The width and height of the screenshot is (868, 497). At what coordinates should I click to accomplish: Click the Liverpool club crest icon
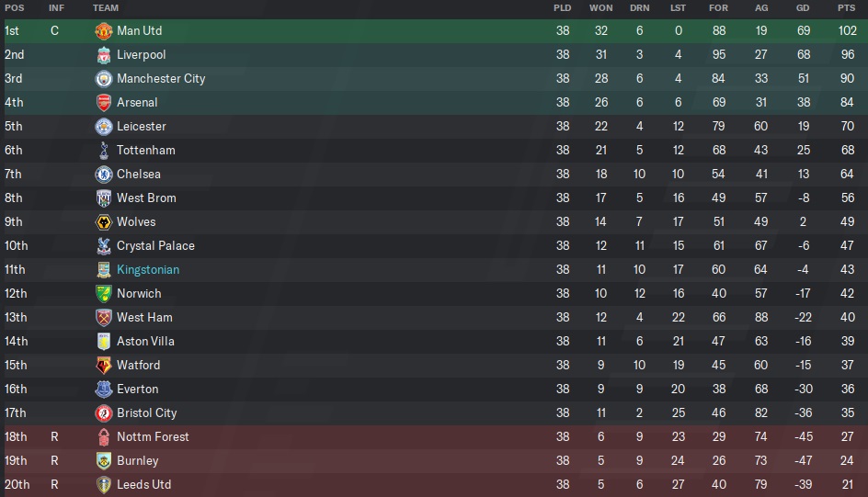[104, 55]
